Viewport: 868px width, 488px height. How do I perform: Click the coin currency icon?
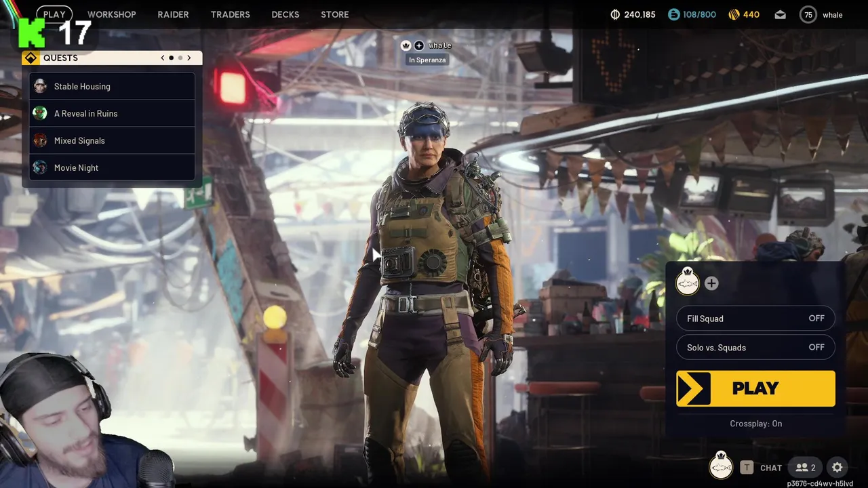pos(616,14)
